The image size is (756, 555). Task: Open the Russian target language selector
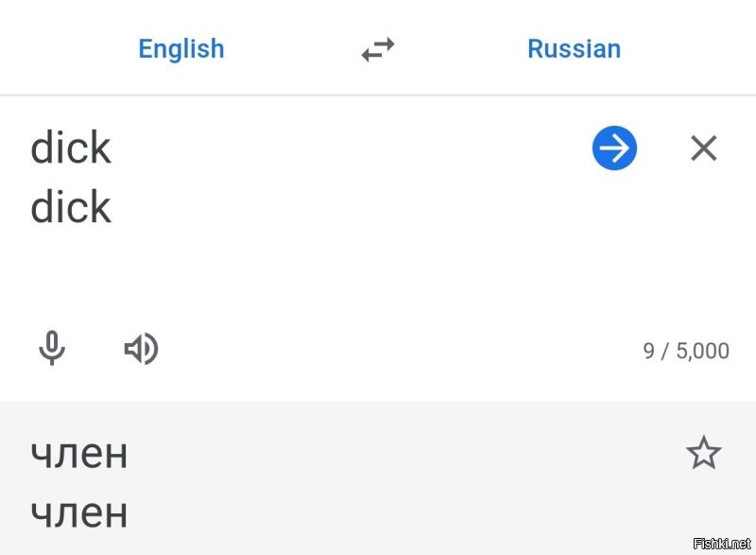[574, 48]
